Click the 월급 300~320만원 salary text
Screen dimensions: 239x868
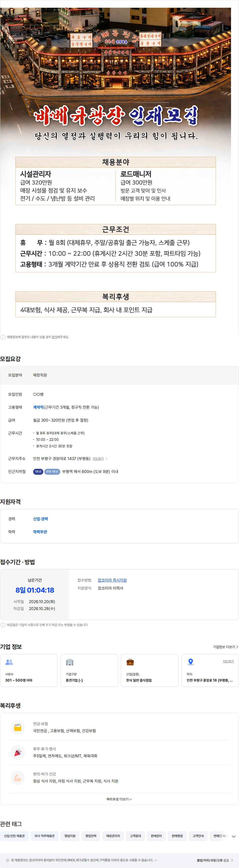click(60, 420)
